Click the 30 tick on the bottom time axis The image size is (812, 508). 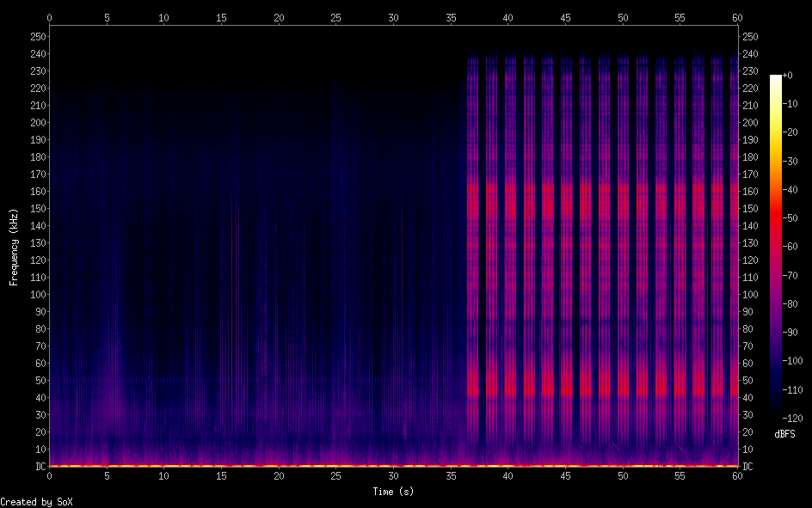(393, 476)
